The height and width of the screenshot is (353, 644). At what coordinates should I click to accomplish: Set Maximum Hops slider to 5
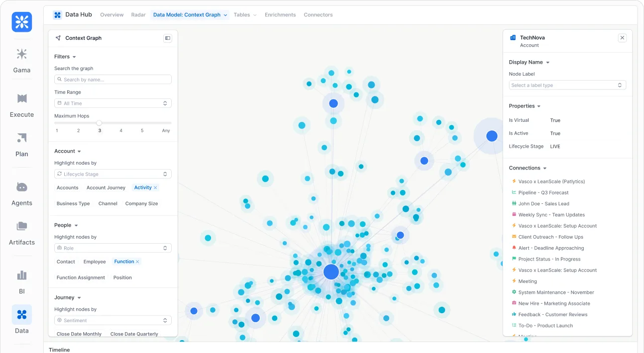[x=142, y=123]
